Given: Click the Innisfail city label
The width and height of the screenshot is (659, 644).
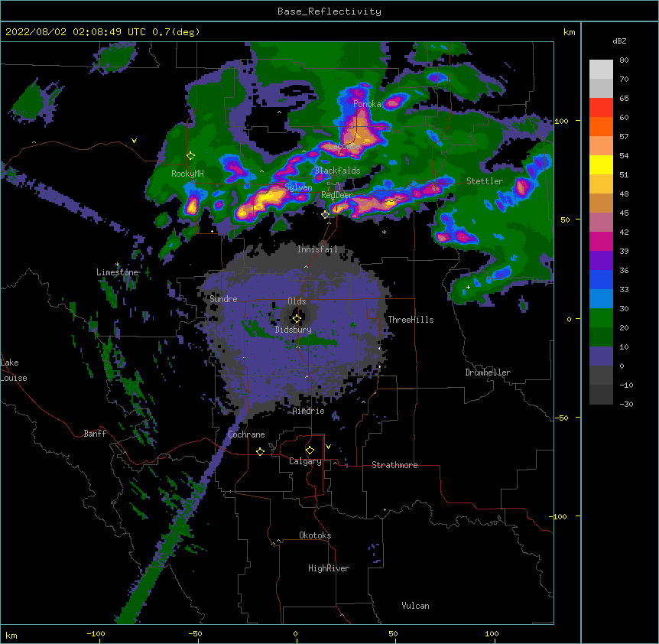Looking at the screenshot, I should pyautogui.click(x=317, y=249).
